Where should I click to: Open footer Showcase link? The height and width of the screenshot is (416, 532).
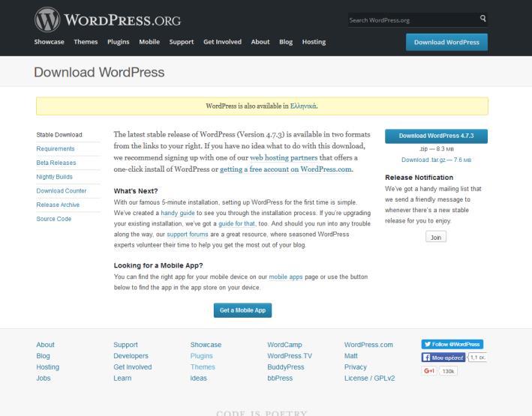coord(206,345)
